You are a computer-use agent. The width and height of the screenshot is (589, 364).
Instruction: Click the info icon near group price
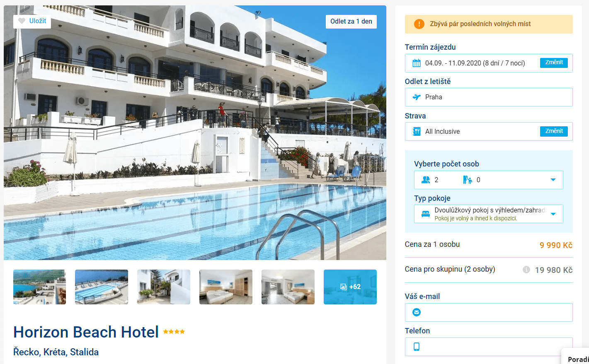tap(526, 270)
